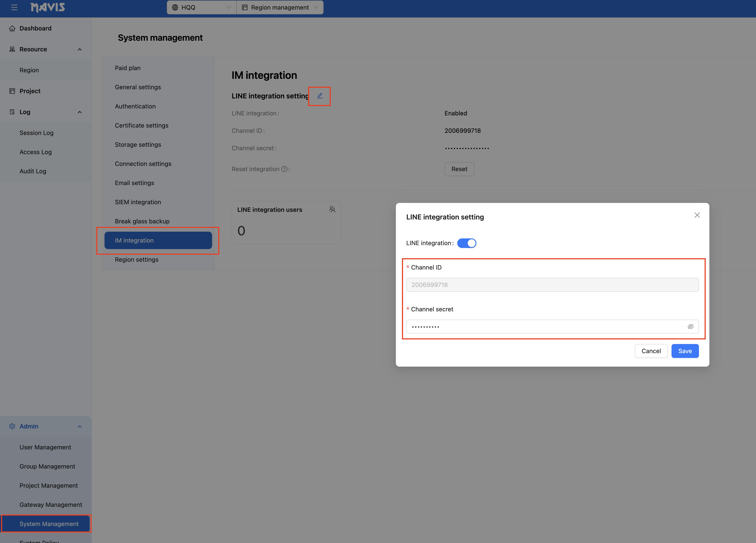
Task: Click the Dashboard home icon
Action: tap(12, 28)
